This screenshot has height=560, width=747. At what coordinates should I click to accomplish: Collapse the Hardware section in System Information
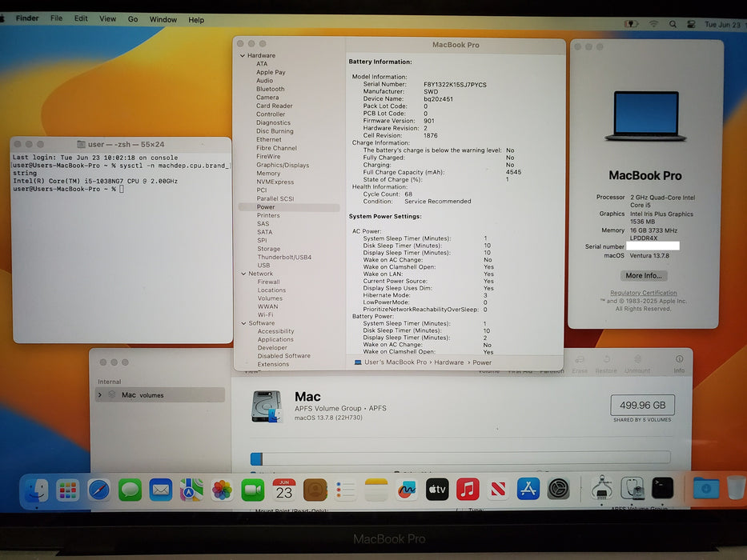click(243, 56)
